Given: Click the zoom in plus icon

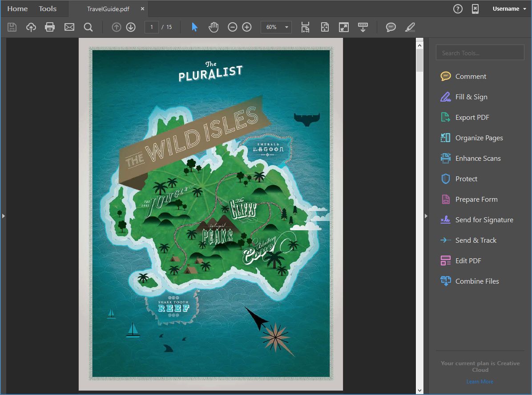Looking at the screenshot, I should 247,27.
